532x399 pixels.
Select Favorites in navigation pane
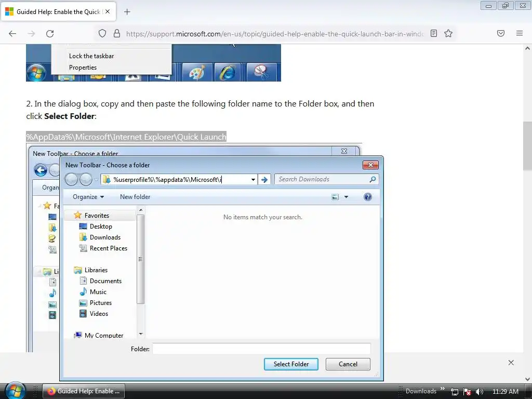click(97, 216)
